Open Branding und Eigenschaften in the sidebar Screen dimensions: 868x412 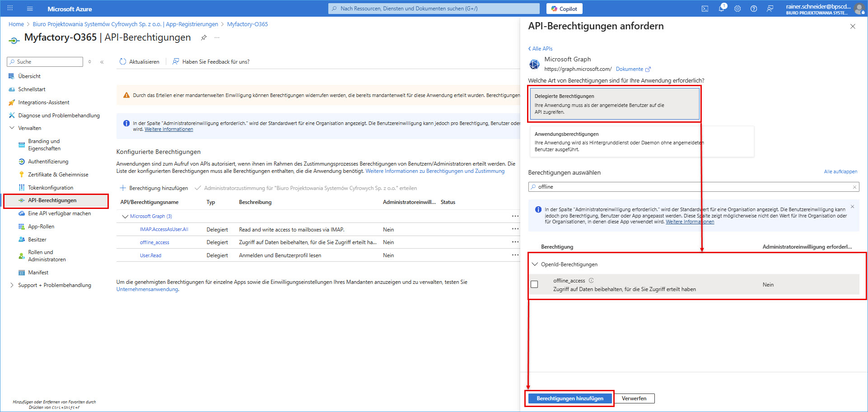(44, 145)
